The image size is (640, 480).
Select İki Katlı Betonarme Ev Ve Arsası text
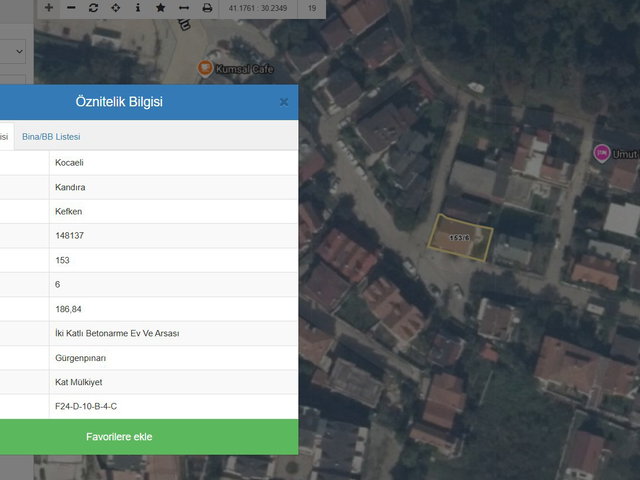(x=117, y=333)
